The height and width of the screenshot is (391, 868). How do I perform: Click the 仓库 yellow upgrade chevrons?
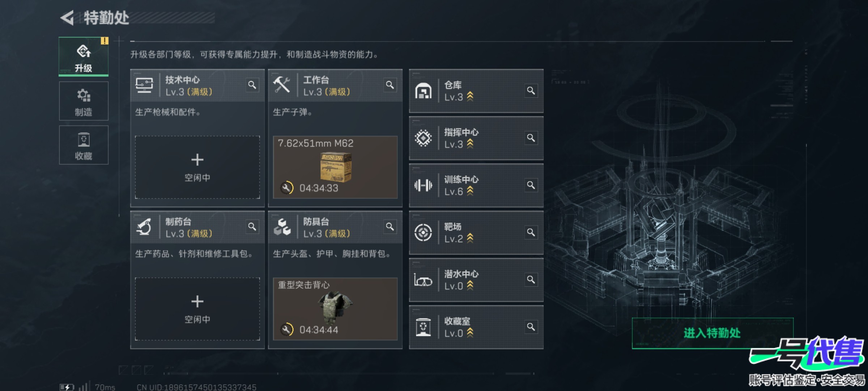pyautogui.click(x=470, y=96)
